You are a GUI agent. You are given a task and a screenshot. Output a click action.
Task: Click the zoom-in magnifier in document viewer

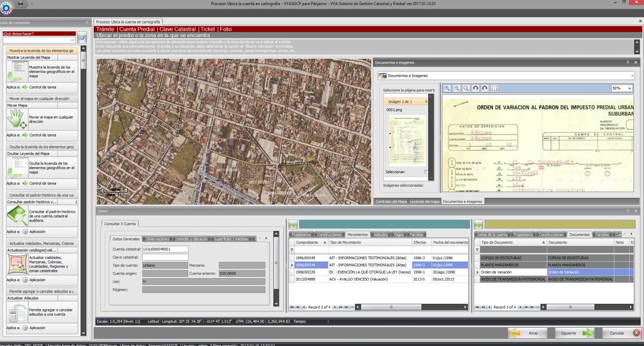[447, 89]
